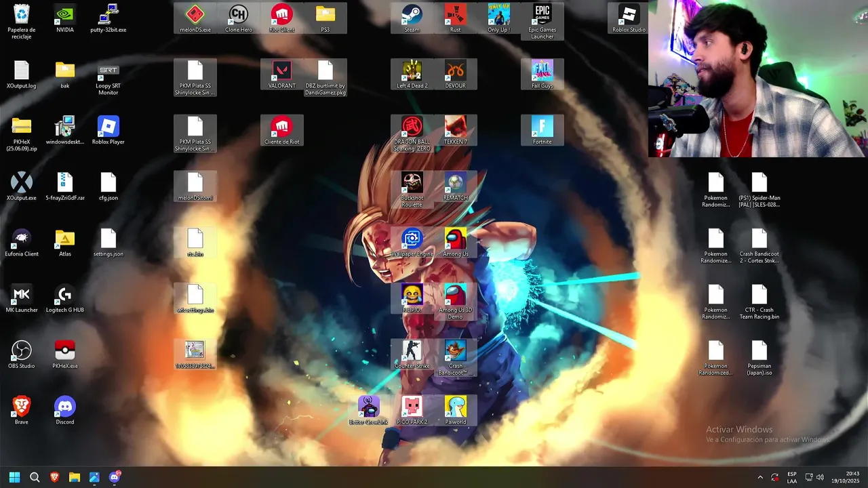The height and width of the screenshot is (488, 868).
Task: Launch the Steam desktop shortcut
Action: (412, 18)
